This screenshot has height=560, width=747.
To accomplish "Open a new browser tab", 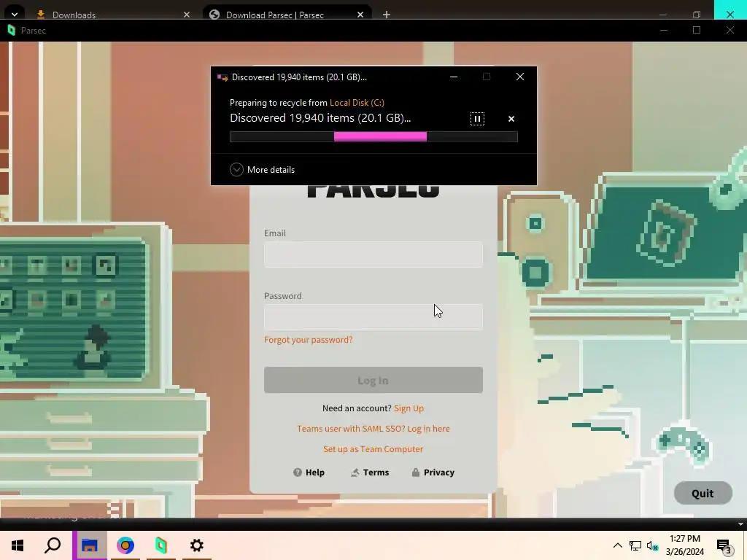I will [387, 15].
